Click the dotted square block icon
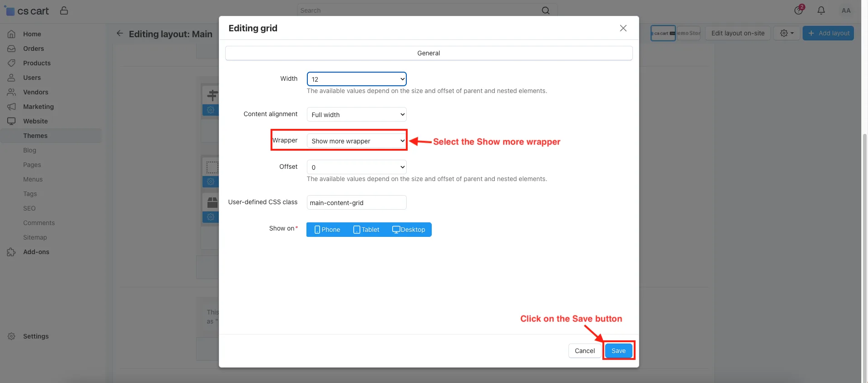Viewport: 868px width, 383px height. [x=212, y=167]
